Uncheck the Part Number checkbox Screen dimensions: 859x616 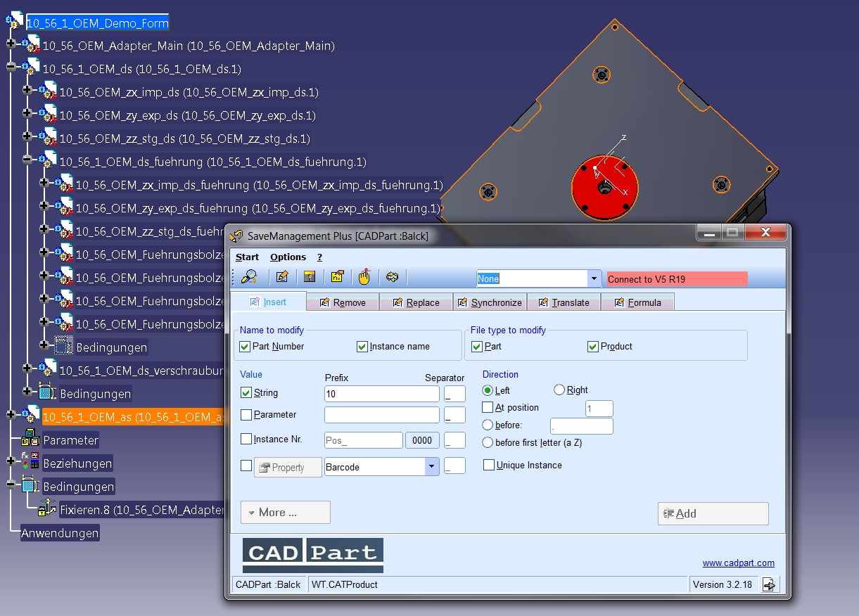pos(245,347)
